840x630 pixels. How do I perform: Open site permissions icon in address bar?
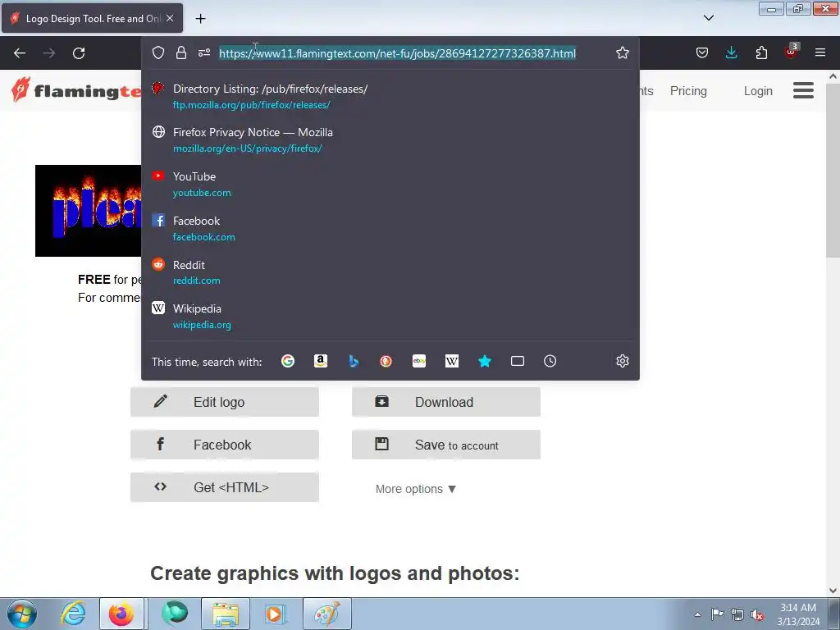[204, 52]
